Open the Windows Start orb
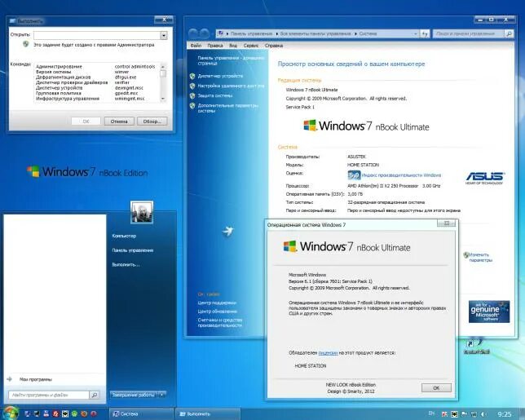Viewport: 525px width, 420px height. 10,413
